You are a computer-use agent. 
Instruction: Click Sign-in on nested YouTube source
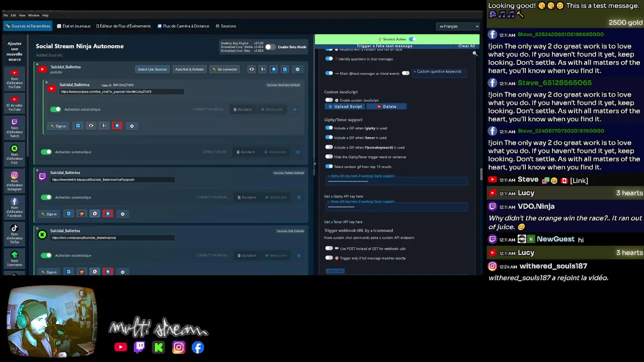(58, 126)
